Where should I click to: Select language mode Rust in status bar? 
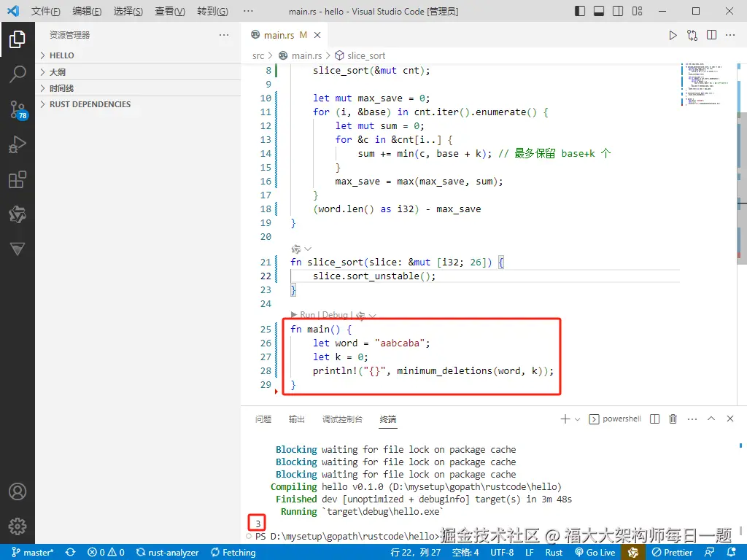coord(554,553)
